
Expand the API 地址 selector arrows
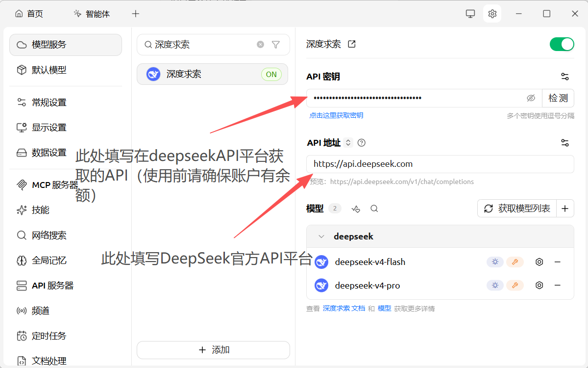coord(348,143)
